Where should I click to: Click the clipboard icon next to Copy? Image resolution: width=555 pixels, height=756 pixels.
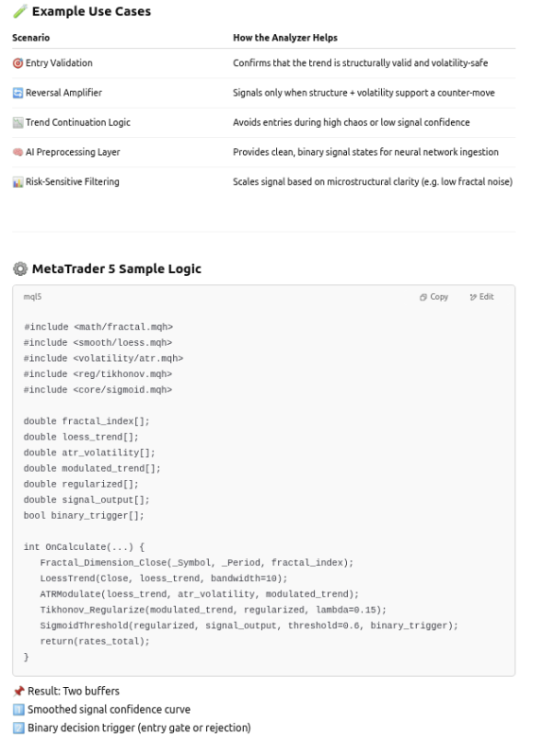(423, 298)
